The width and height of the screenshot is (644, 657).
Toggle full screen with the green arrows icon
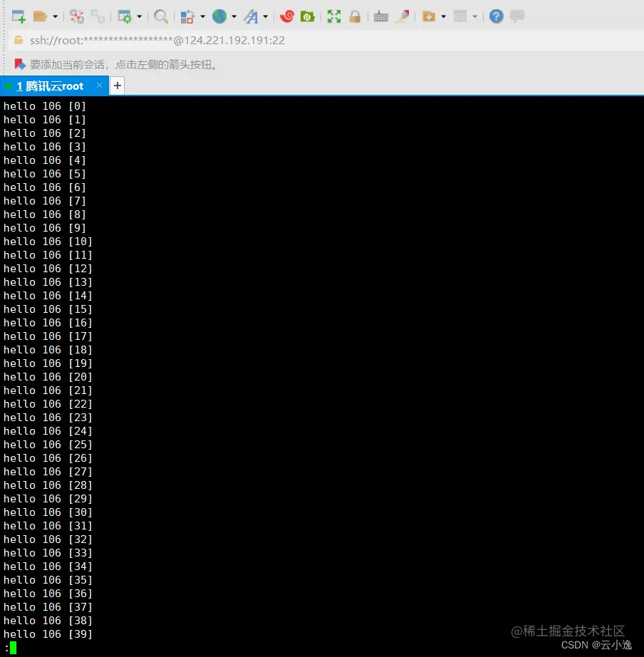point(334,17)
